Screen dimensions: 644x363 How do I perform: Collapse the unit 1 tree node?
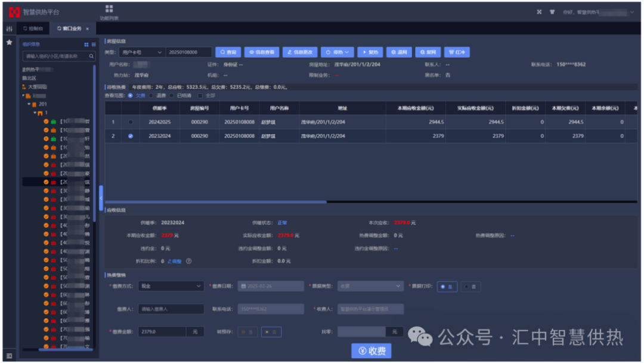pyautogui.click(x=35, y=113)
